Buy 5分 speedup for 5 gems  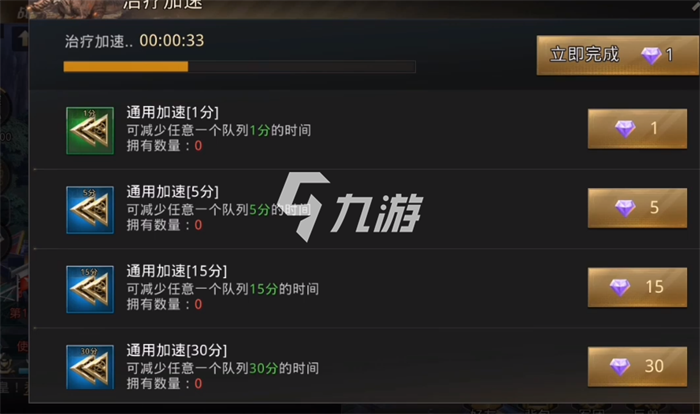pos(637,208)
